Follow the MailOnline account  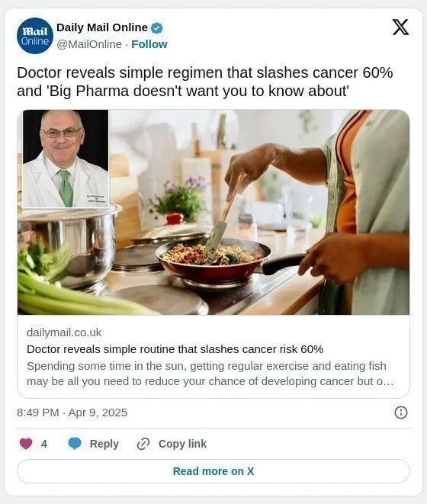[149, 44]
